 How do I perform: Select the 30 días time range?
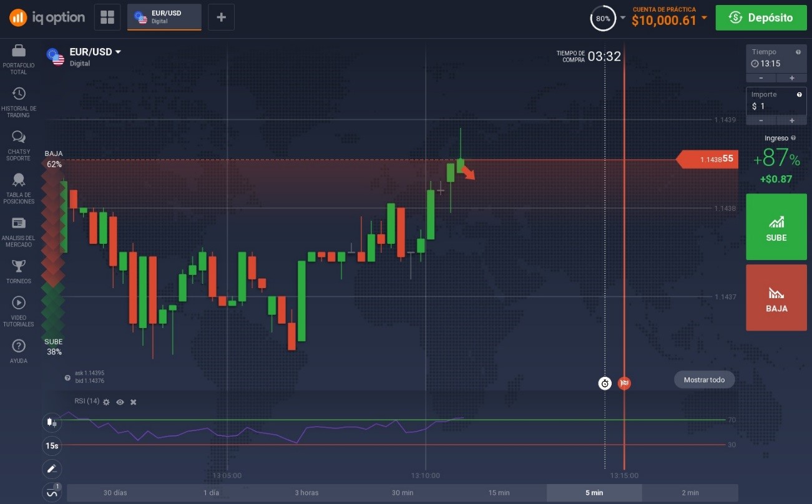(x=115, y=493)
